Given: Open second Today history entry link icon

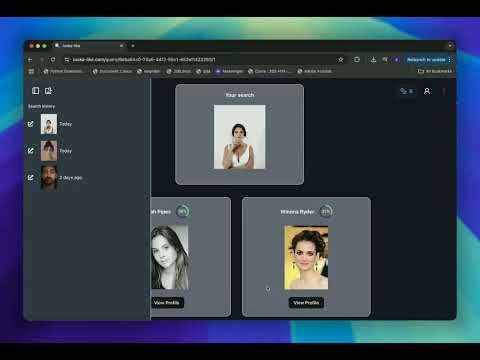Looking at the screenshot, I should pos(31,151).
